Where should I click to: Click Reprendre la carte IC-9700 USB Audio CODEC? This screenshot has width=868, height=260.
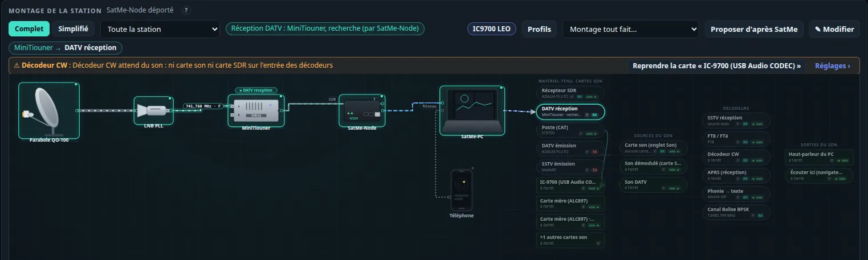pos(716,65)
